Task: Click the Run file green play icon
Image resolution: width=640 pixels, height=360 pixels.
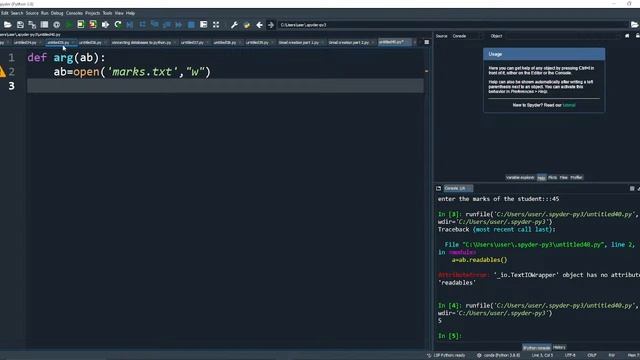Action: pos(69,25)
